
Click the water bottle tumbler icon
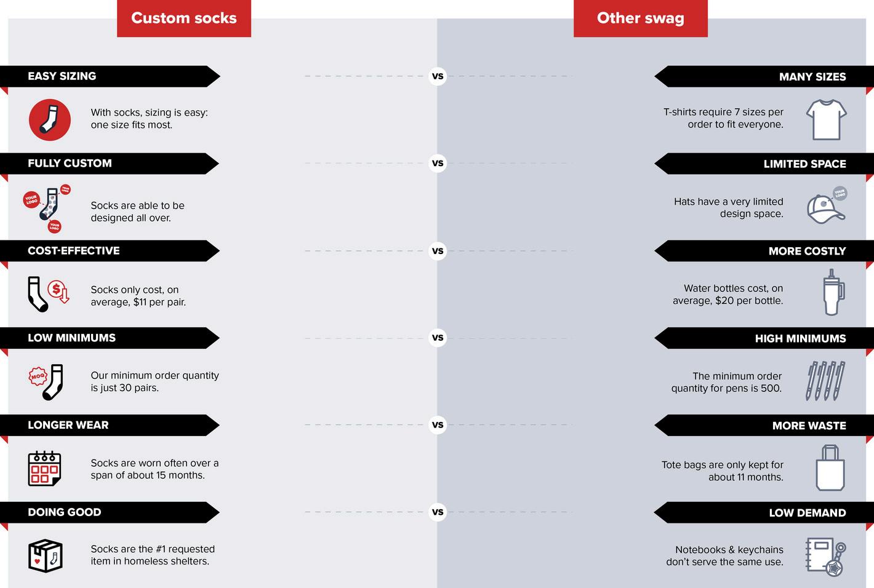[833, 292]
